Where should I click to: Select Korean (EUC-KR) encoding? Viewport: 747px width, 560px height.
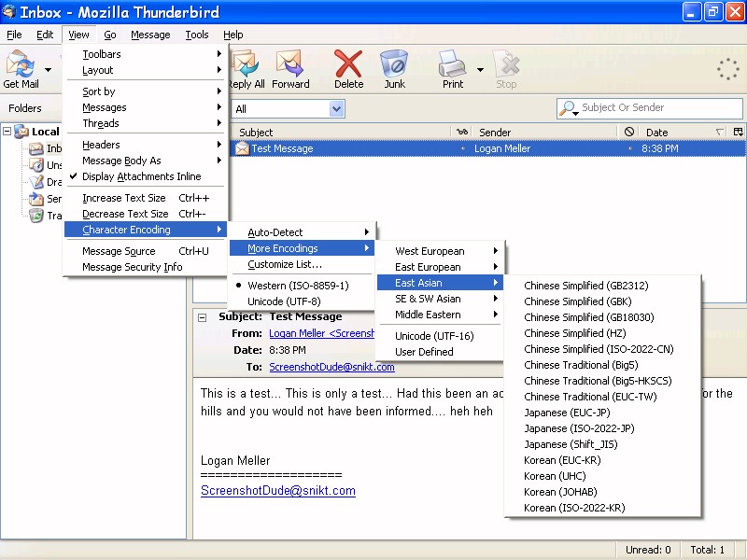pos(602,460)
